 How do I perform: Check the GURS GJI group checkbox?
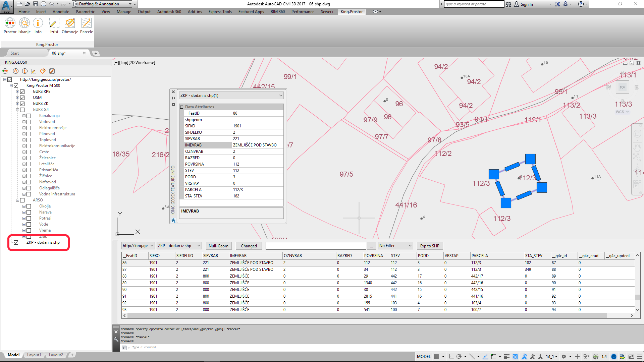click(x=22, y=110)
